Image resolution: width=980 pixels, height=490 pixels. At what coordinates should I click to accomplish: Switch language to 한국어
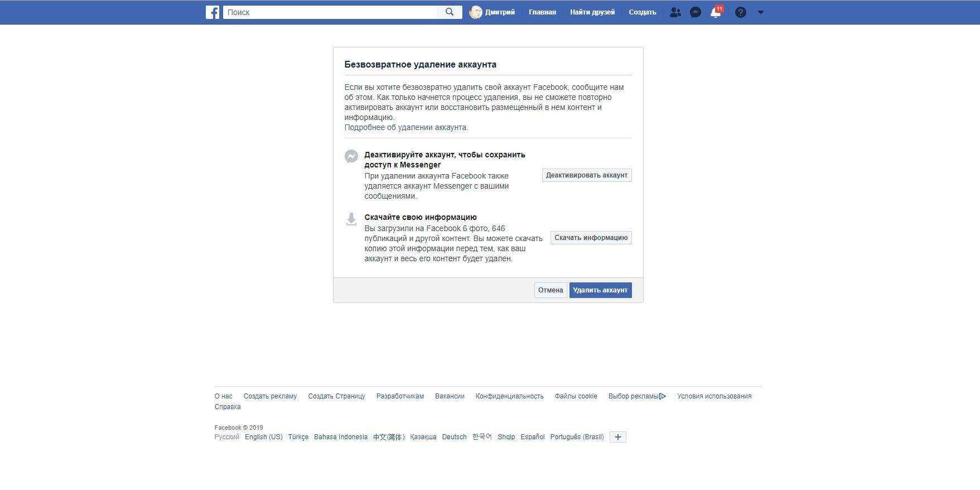tap(482, 437)
